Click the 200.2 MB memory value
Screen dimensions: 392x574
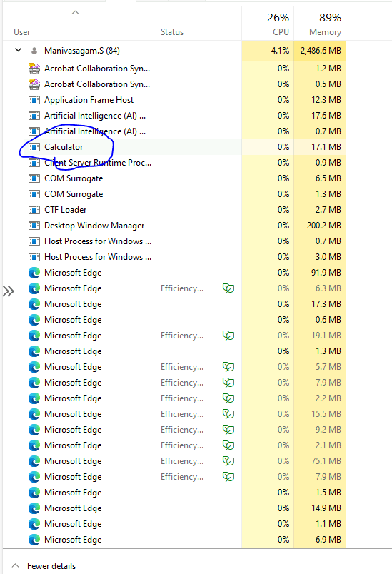[324, 226]
